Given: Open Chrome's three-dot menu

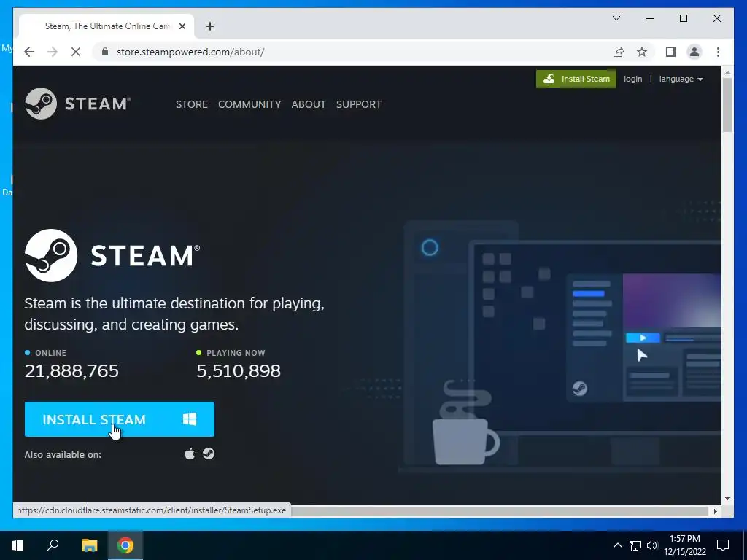Looking at the screenshot, I should coord(718,52).
